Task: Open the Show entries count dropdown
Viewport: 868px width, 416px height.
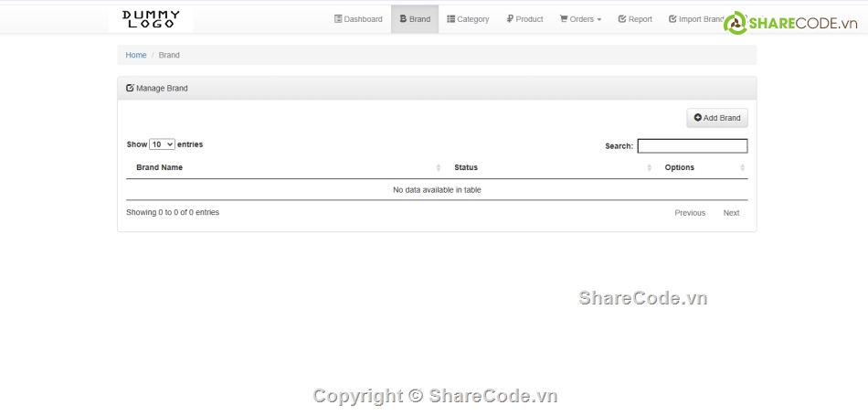Action: point(162,144)
